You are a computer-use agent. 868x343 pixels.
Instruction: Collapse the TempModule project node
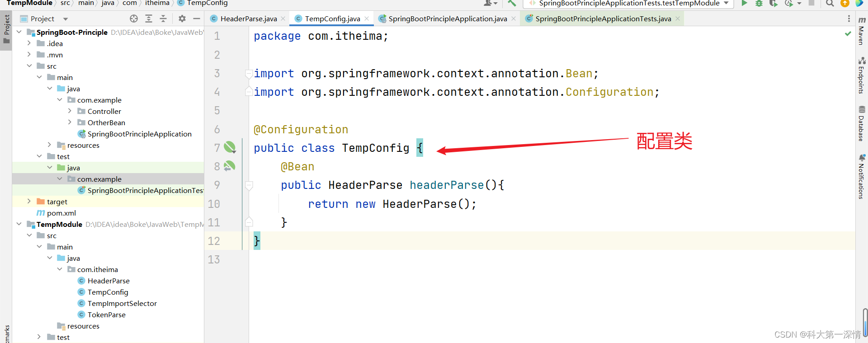(x=19, y=224)
